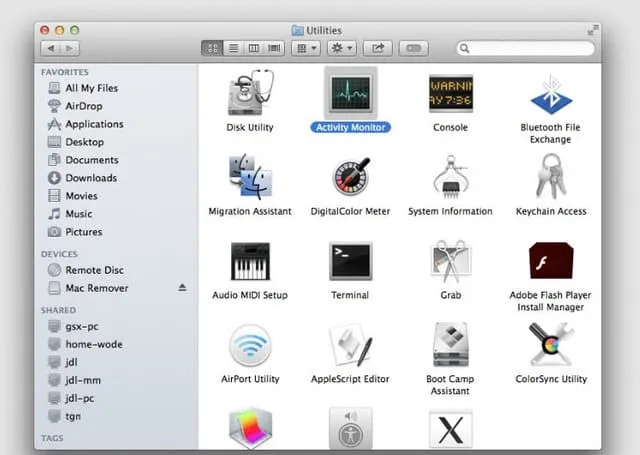The height and width of the screenshot is (455, 640).
Task: Enter full screen with the corner arrows
Action: coord(593,30)
